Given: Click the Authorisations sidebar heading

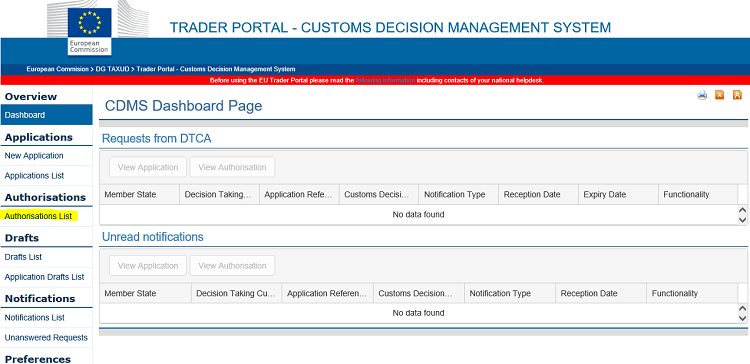Looking at the screenshot, I should 45,197.
